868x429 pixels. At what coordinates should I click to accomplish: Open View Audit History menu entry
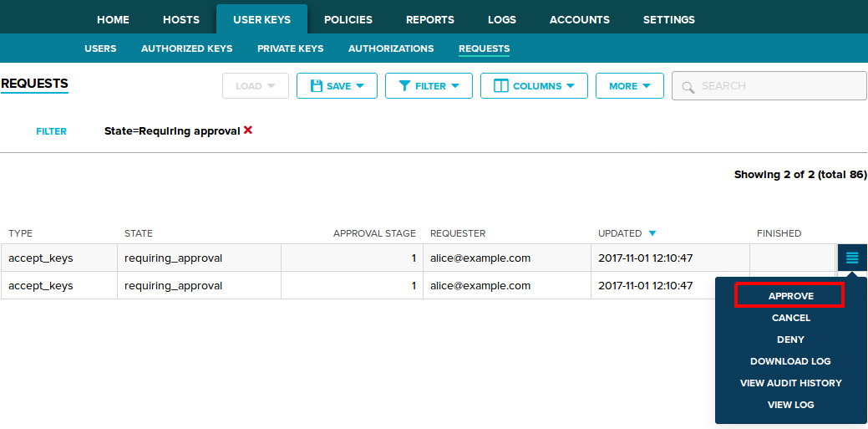point(790,383)
